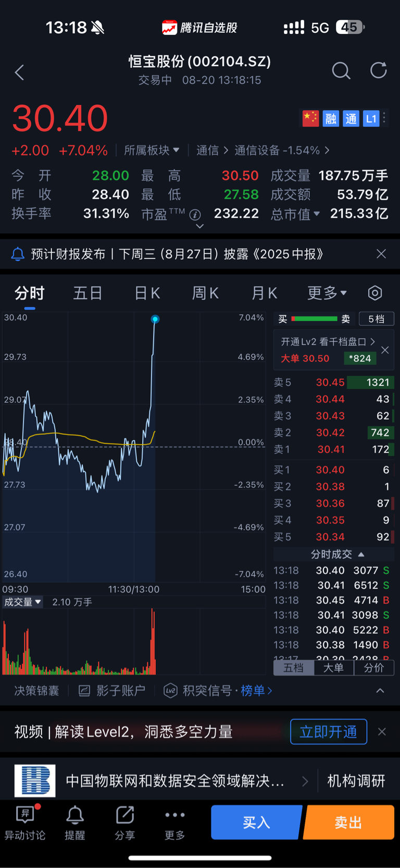Open chart settings hexagon icon
This screenshot has height=868, width=400.
pyautogui.click(x=375, y=293)
